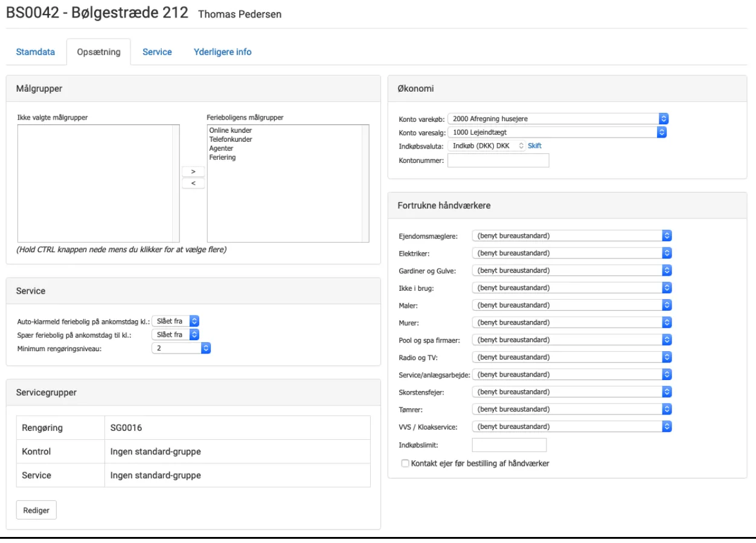756x543 pixels.
Task: Click the move-left arrow button for Målgrupper
Action: click(x=193, y=183)
